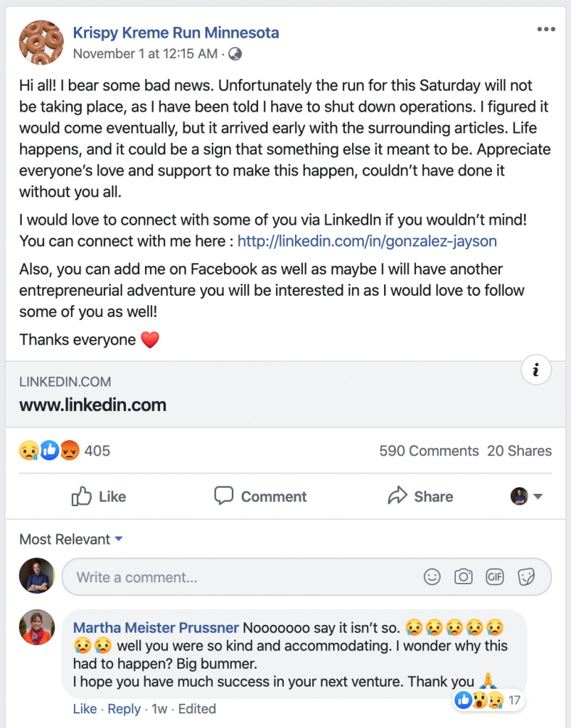The image size is (571, 728).
Task: Open the three-dot post options menu
Action: pyautogui.click(x=545, y=30)
